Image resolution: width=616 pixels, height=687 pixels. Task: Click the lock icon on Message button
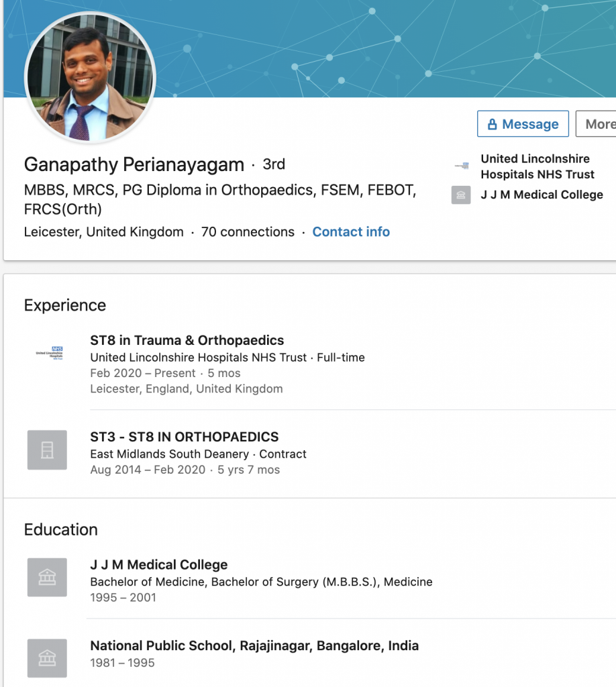coord(492,124)
